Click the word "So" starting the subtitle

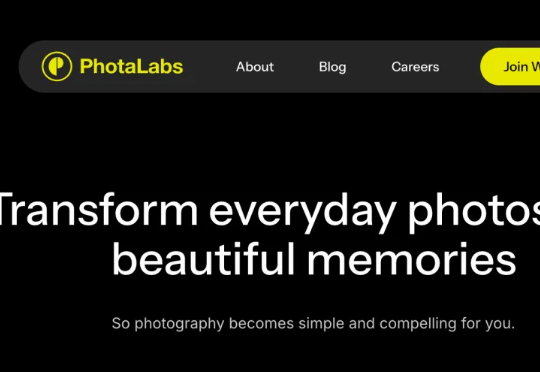point(121,323)
